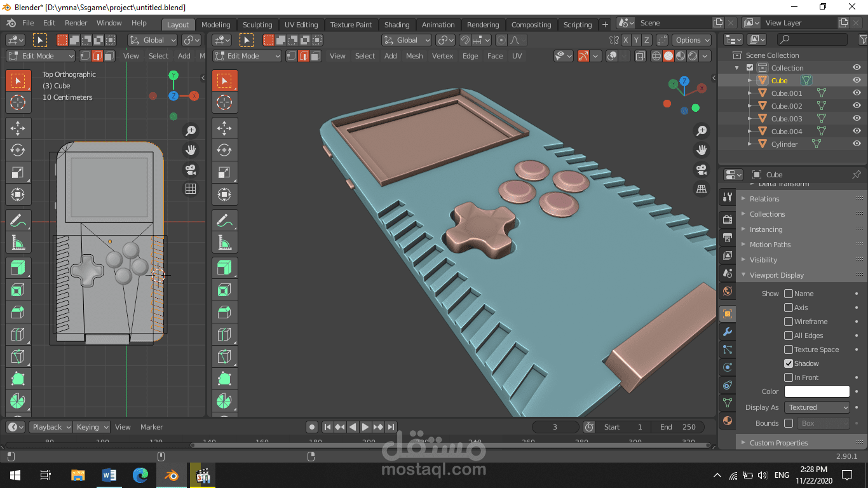Select the Bevel tool in the large 3D viewport
The width and height of the screenshot is (868, 488).
tap(224, 313)
